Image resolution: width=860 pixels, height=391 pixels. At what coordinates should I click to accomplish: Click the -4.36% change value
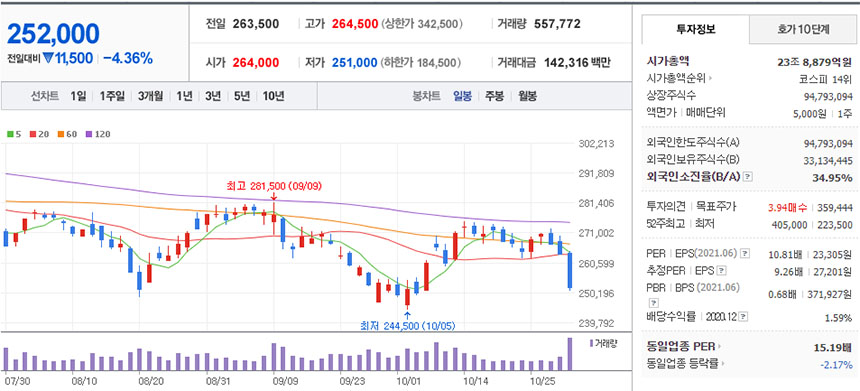point(128,58)
